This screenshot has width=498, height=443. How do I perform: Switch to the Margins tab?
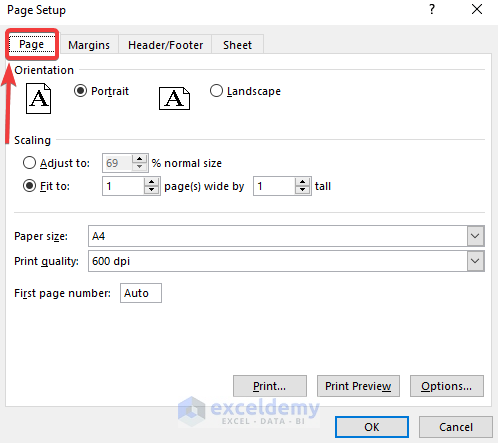[x=89, y=45]
